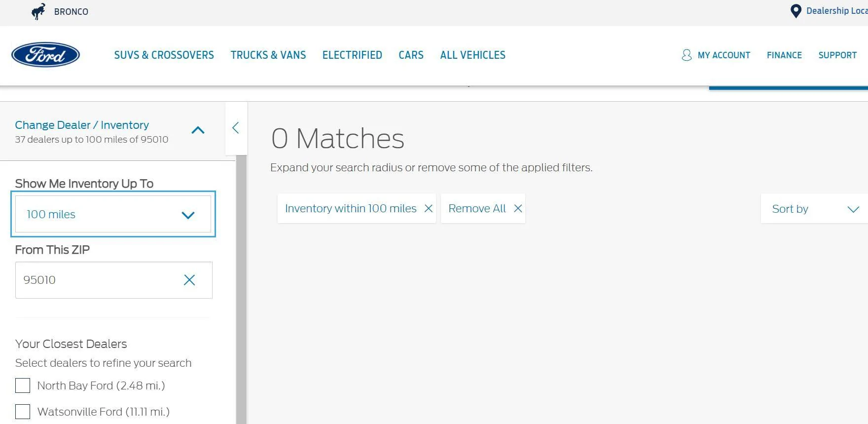Open the Sort by dropdown
This screenshot has height=424, width=868.
814,209
